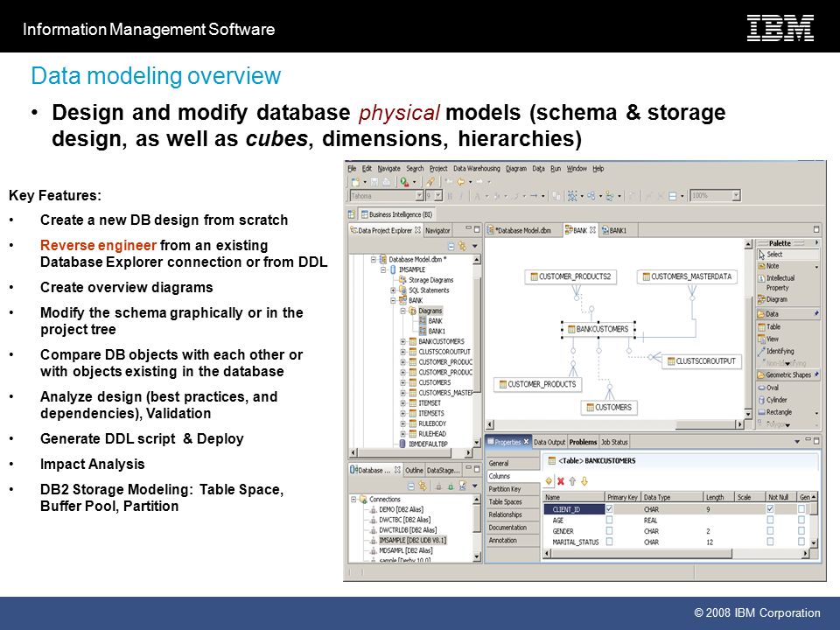Open the Relationships properties section

tap(513, 514)
